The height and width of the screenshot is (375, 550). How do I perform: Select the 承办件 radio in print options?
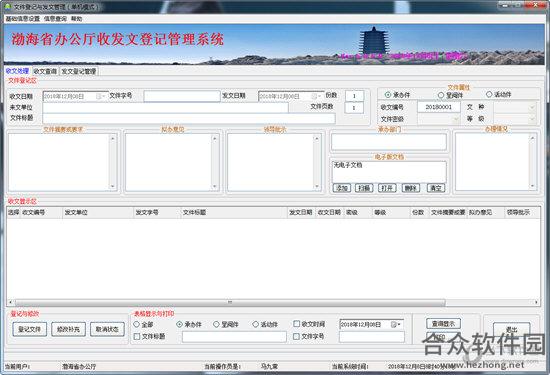coord(179,324)
